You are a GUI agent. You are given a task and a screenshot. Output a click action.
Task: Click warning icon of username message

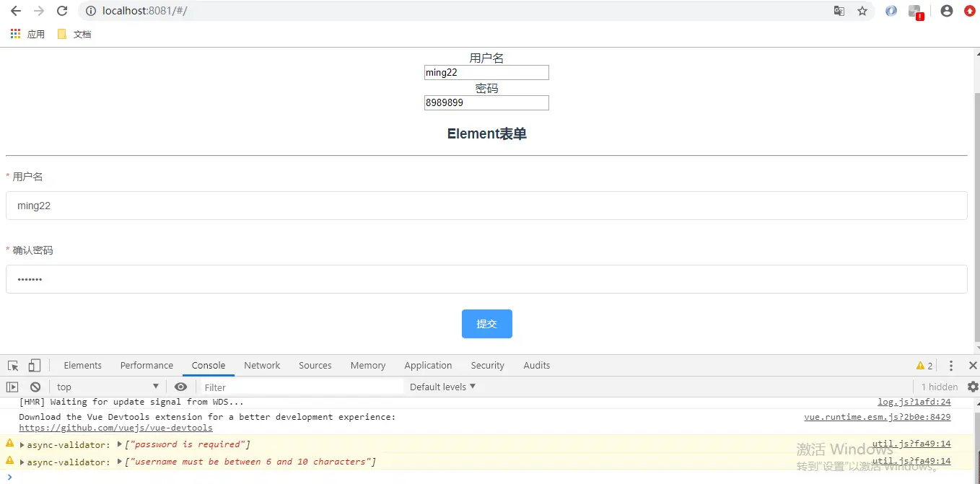(10, 460)
